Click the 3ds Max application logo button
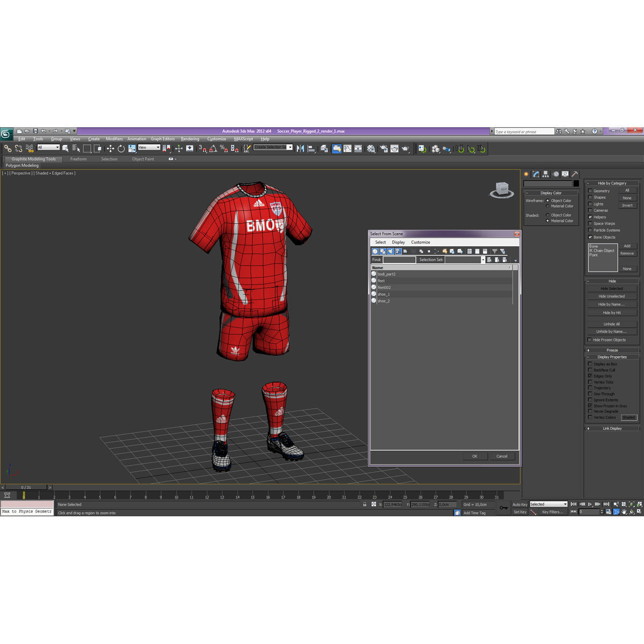644x644 pixels. tap(6, 134)
